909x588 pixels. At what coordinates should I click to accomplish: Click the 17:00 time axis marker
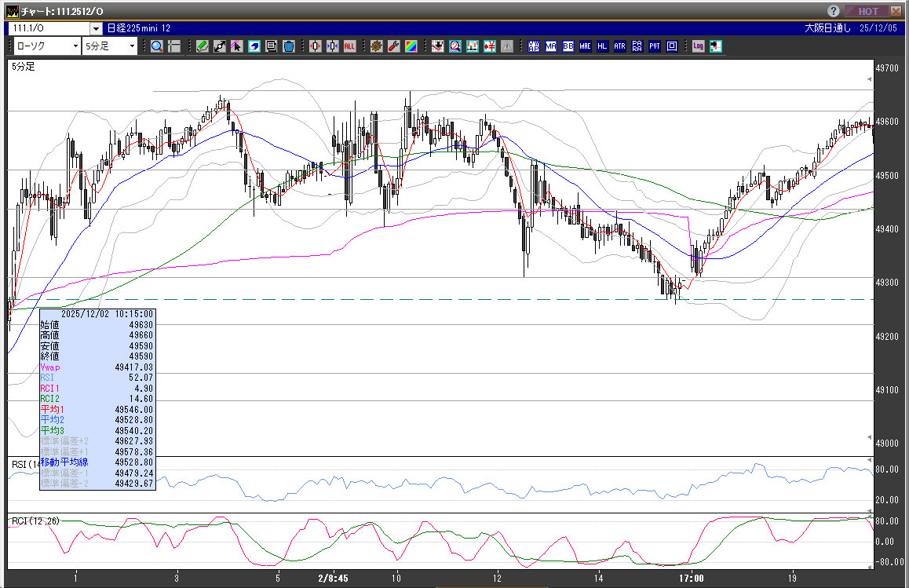(x=692, y=578)
